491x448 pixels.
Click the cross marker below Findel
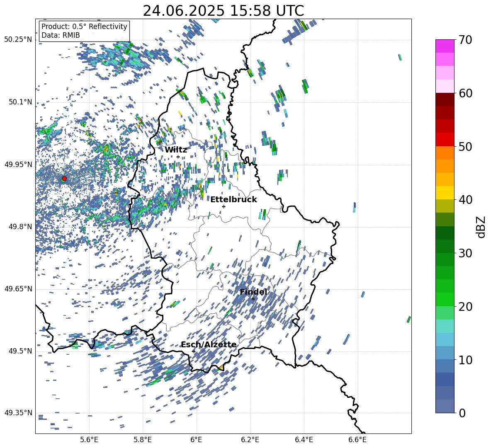tap(253, 299)
